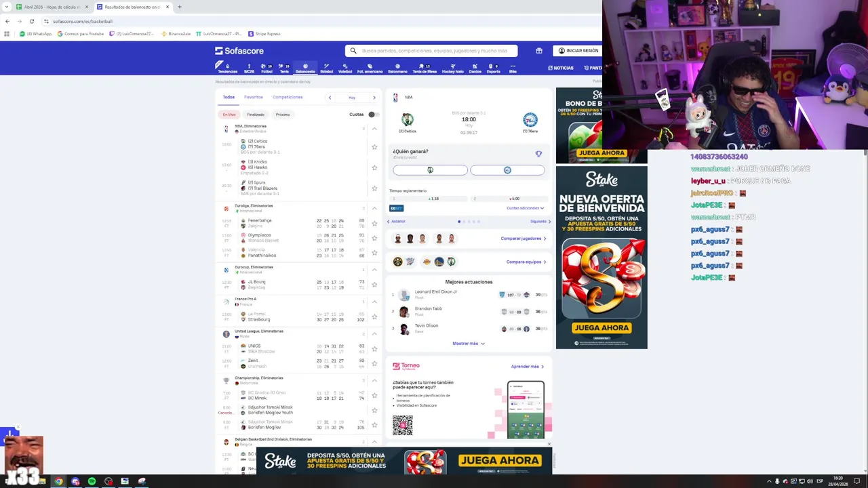Favorite the Valencia vs Panathinaikos star
Screen dimensions: 868x488
point(374,253)
